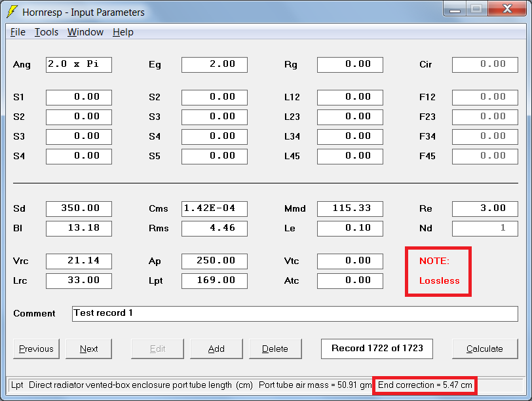Click the Record 1722 of 1723 indicator
Viewport: 532px width, 401px height.
[x=377, y=349]
